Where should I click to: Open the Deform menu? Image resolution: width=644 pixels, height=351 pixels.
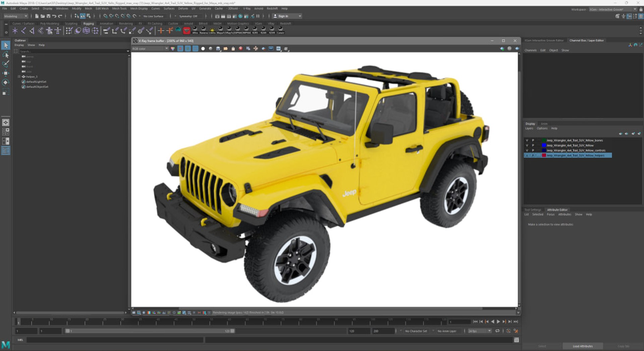(183, 8)
